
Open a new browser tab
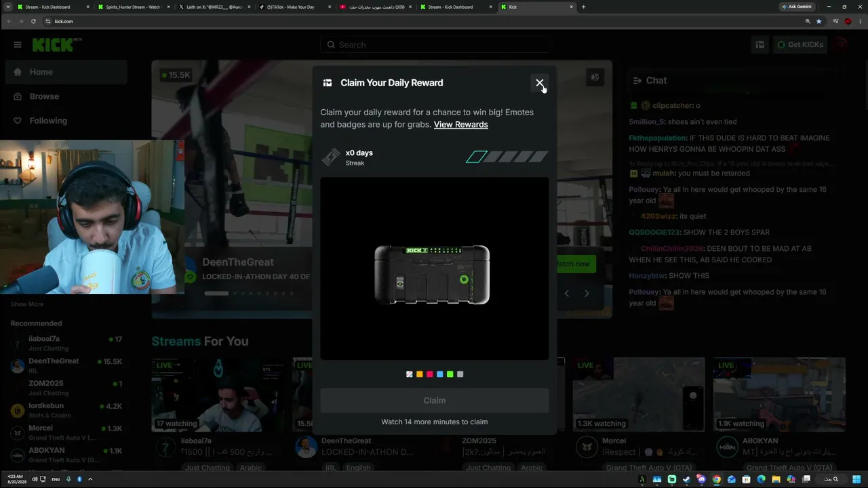tap(583, 7)
